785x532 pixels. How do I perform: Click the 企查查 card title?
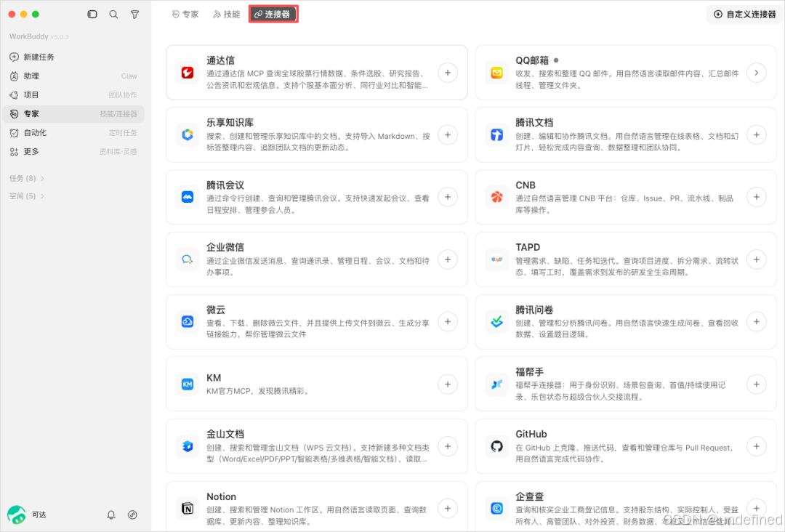click(529, 496)
